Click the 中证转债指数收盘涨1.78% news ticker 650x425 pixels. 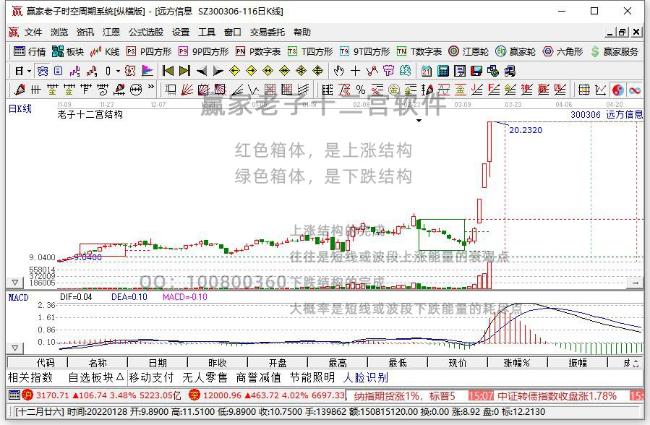[x=557, y=396]
